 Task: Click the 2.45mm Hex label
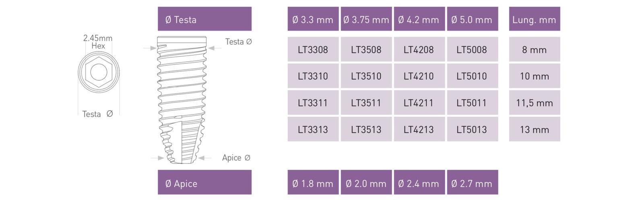pyautogui.click(x=98, y=42)
